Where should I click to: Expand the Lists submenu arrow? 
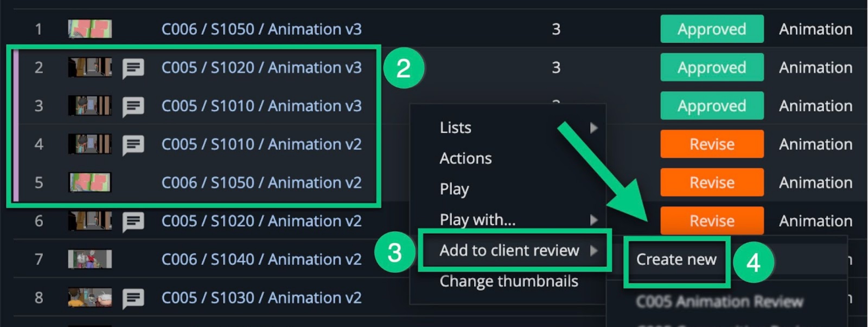[x=594, y=128]
